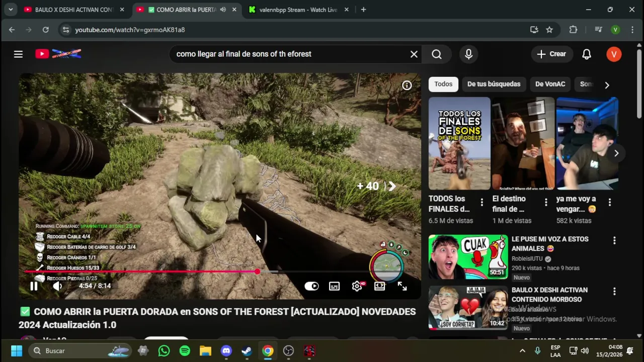This screenshot has height=362, width=644.
Task: Enter fullscreen video mode
Action: 402,286
